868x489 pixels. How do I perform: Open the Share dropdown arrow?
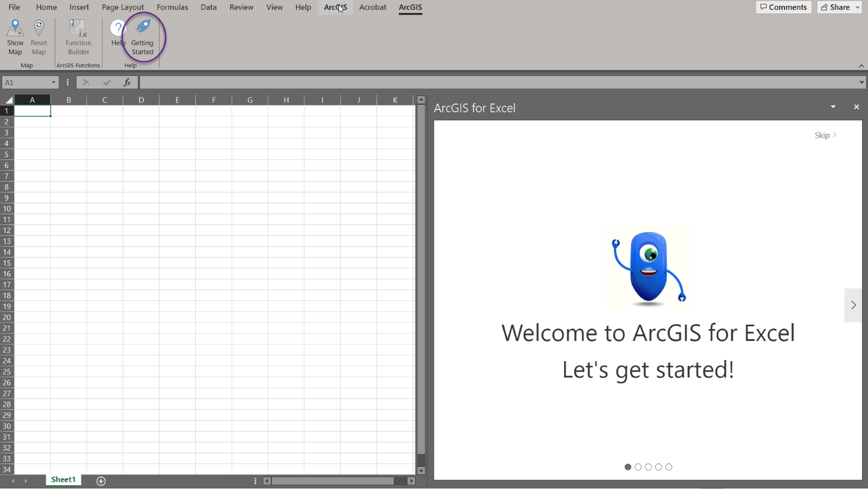(x=858, y=7)
